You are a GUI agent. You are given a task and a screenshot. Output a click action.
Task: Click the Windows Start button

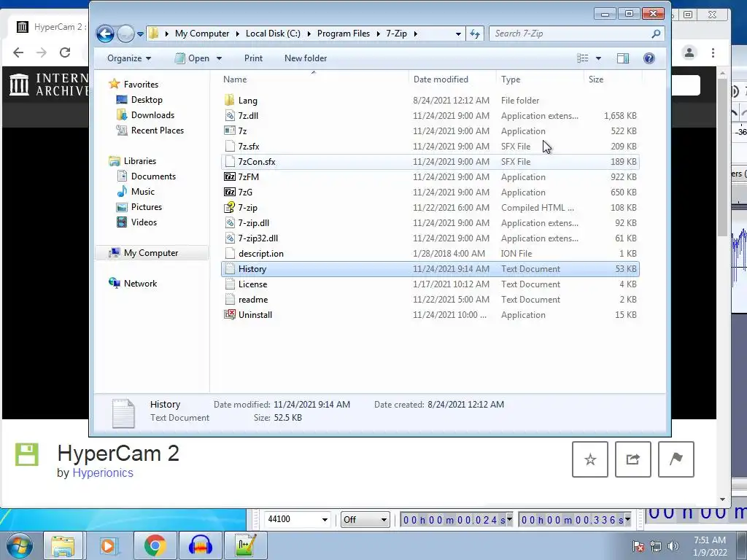(x=19, y=545)
